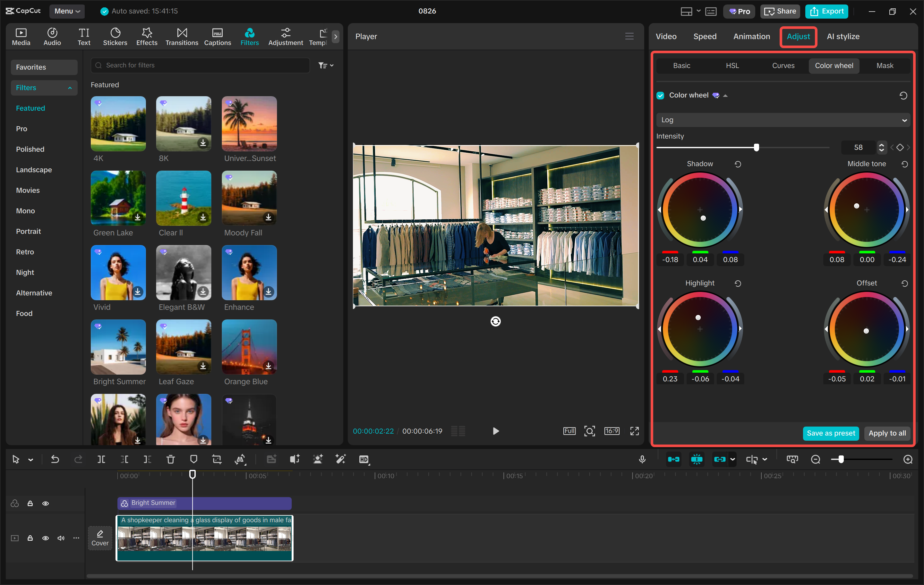The height and width of the screenshot is (585, 924).
Task: Open the filter sorting dropdown above results
Action: (325, 65)
